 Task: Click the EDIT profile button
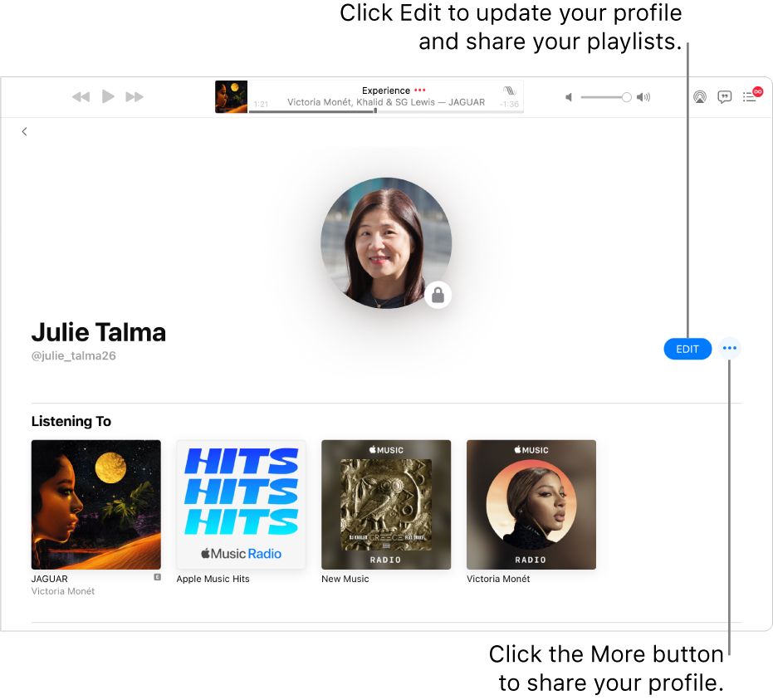[x=687, y=349]
